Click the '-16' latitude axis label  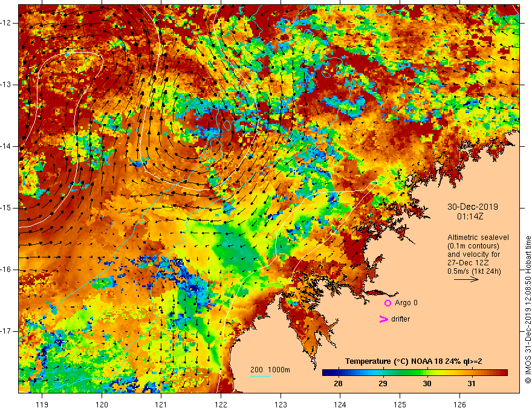[6, 270]
